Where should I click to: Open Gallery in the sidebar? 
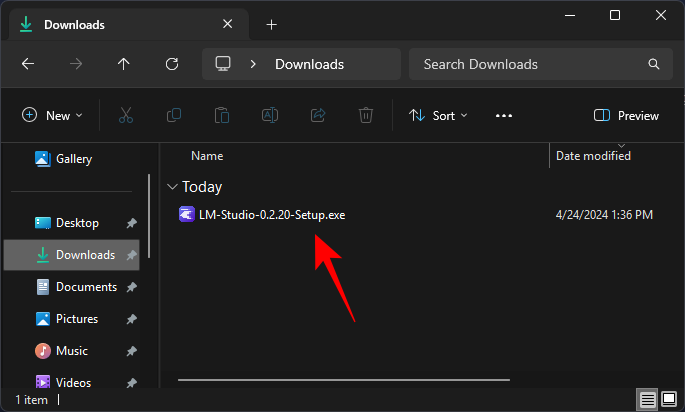click(x=63, y=159)
